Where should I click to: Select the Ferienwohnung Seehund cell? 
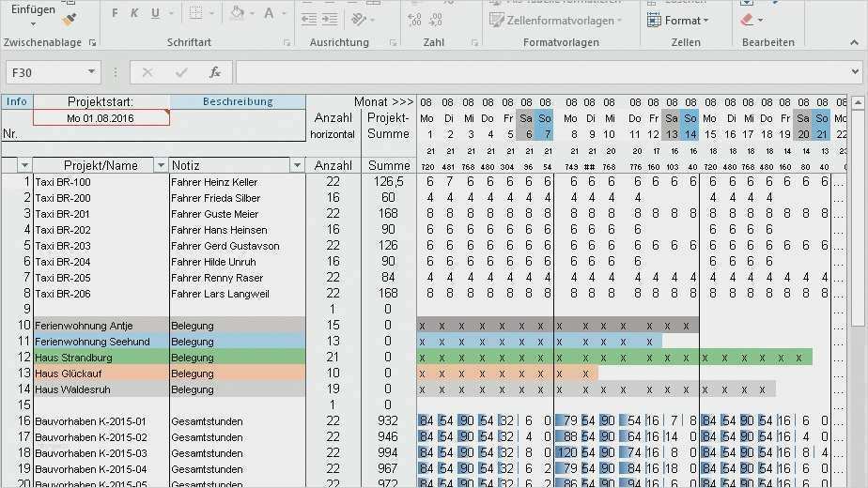coord(101,342)
